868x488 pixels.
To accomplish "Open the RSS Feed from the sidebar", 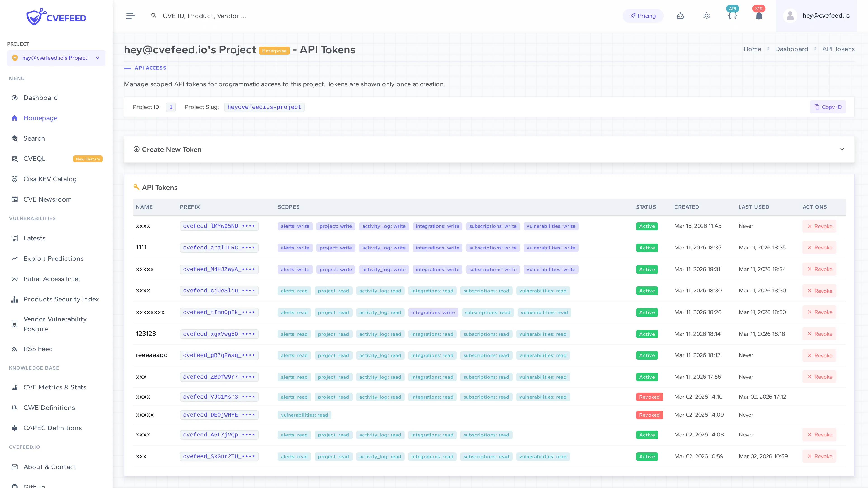I will 38,349.
